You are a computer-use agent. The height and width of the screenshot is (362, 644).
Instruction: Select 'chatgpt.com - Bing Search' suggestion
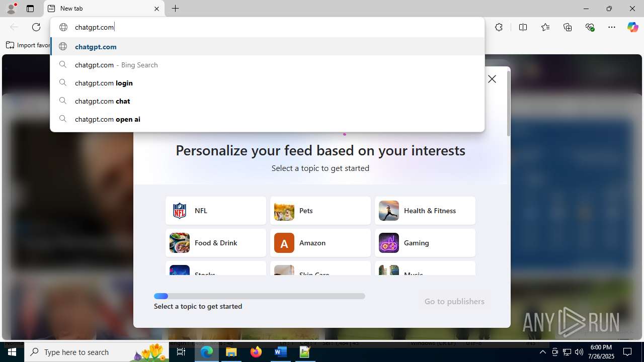[267, 65]
